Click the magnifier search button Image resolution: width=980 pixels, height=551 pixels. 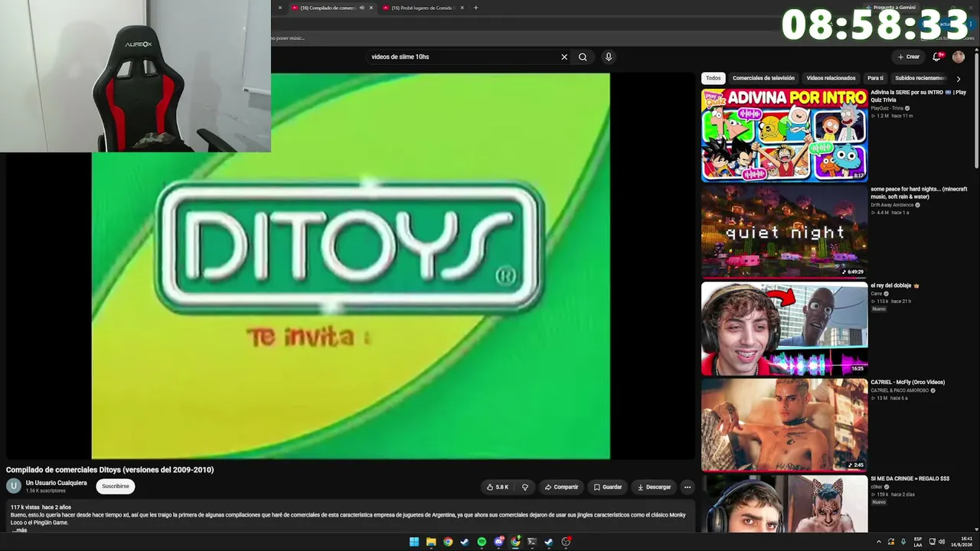tap(583, 57)
